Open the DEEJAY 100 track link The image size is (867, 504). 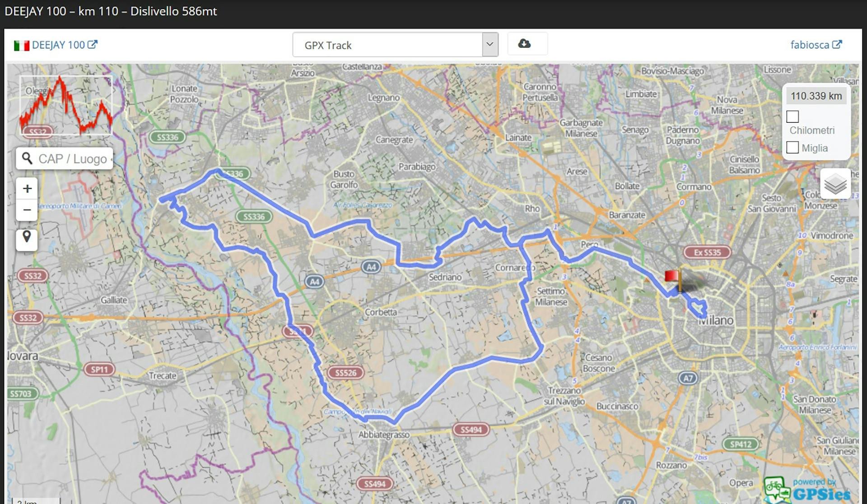[x=58, y=45]
